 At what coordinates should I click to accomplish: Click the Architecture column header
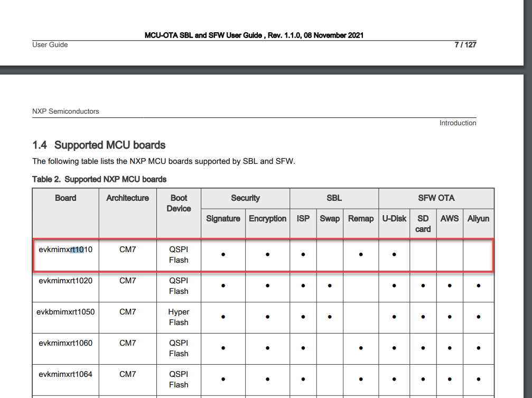click(x=127, y=198)
